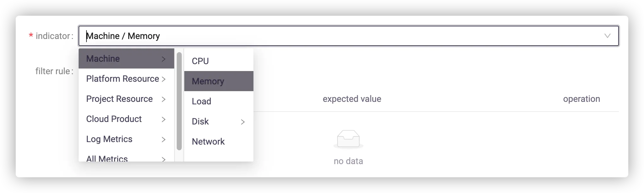This screenshot has height=193, width=644.
Task: Select Network from the submenu
Action: pos(208,141)
